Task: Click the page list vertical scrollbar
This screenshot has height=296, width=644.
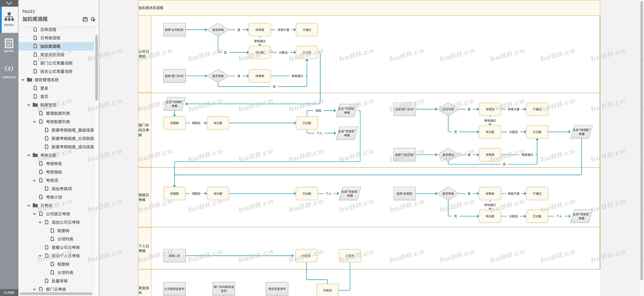Action: click(x=96, y=67)
